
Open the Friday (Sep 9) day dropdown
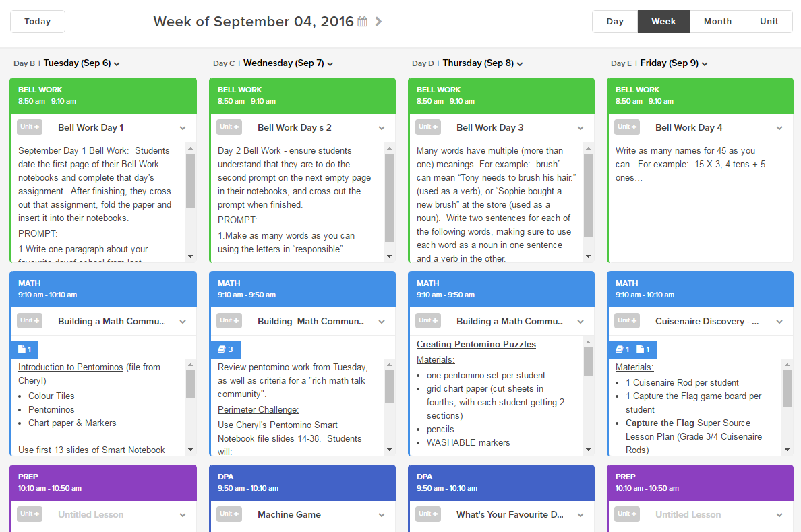(705, 63)
